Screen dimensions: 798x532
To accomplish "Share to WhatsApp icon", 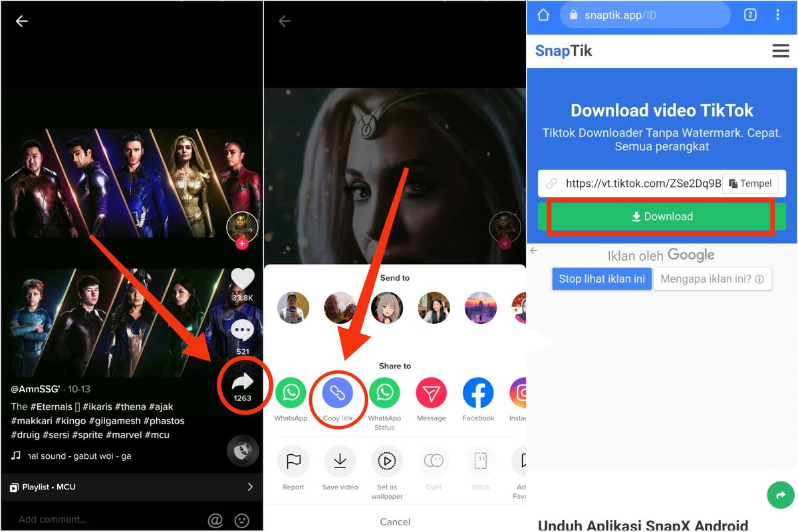I will 291,393.
